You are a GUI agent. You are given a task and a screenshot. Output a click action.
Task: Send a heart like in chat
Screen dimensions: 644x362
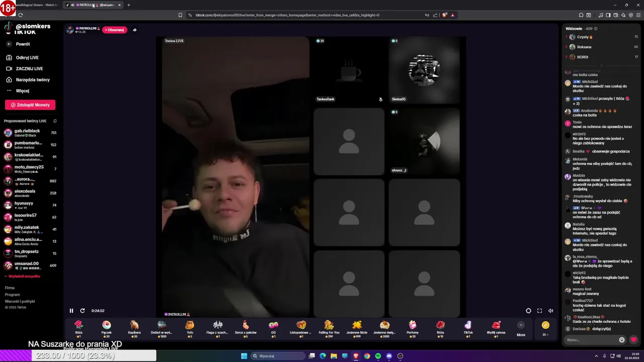pyautogui.click(x=633, y=340)
